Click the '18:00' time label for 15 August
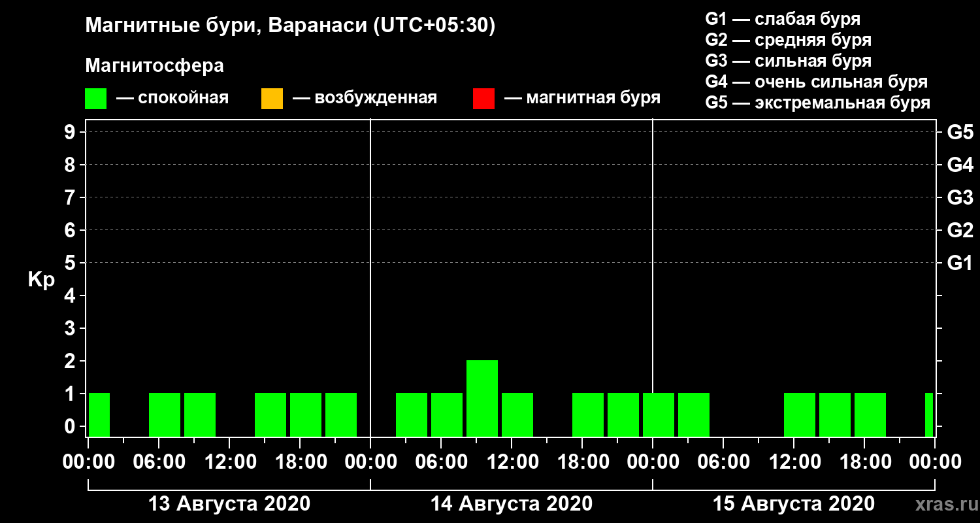This screenshot has width=980, height=523. point(864,462)
